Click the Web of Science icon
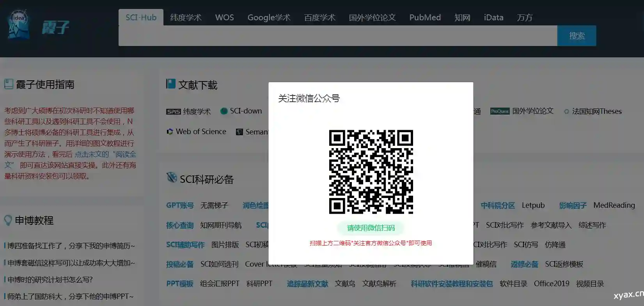 (170, 132)
